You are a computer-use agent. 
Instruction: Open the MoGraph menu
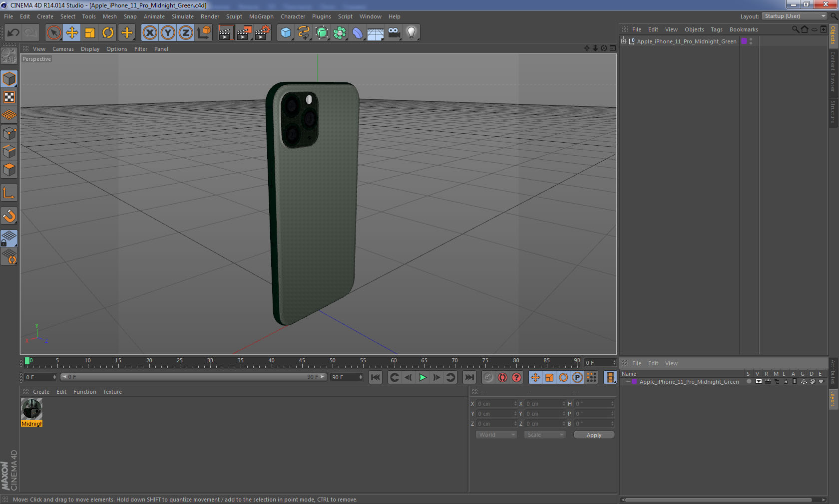pos(261,16)
